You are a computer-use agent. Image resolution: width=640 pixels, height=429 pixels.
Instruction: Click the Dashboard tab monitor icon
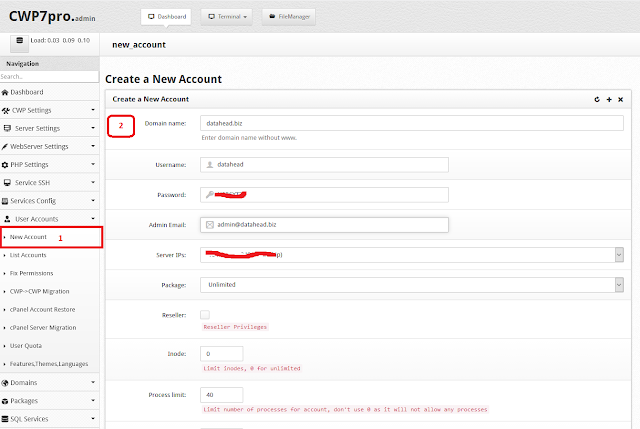pyautogui.click(x=151, y=17)
